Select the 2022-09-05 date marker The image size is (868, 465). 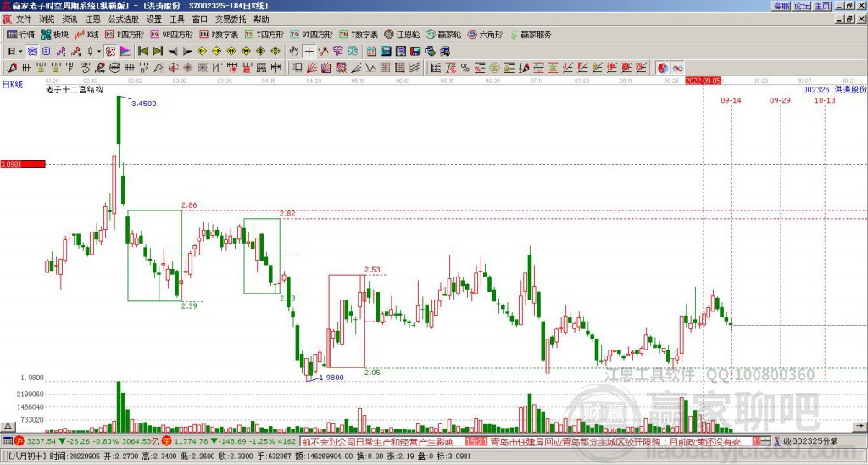(x=704, y=81)
